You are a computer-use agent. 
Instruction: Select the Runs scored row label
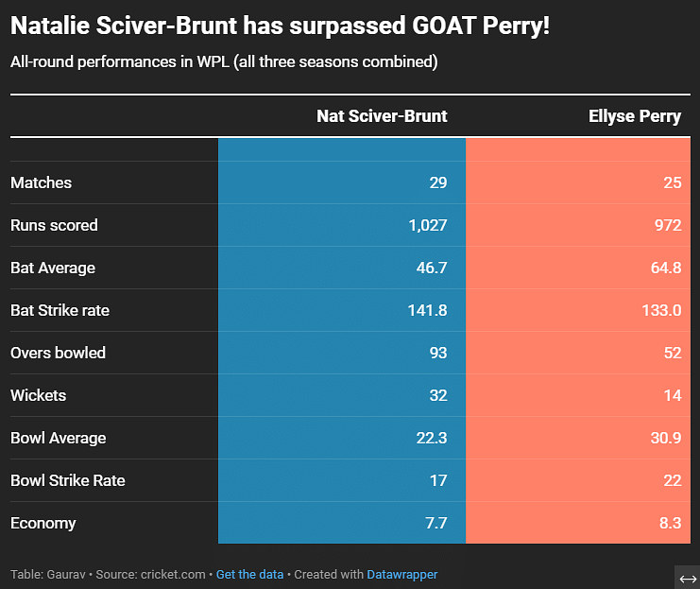(54, 225)
